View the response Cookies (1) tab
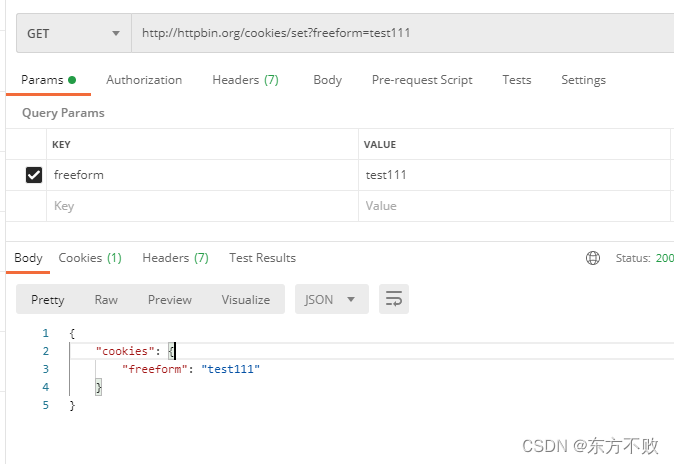The image size is (674, 464). click(x=90, y=258)
